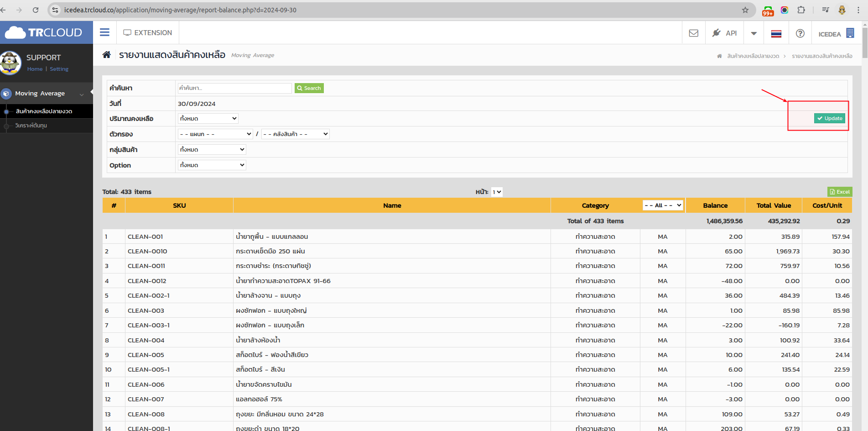The width and height of the screenshot is (868, 431).
Task: Bookmark page with star icon
Action: [745, 10]
